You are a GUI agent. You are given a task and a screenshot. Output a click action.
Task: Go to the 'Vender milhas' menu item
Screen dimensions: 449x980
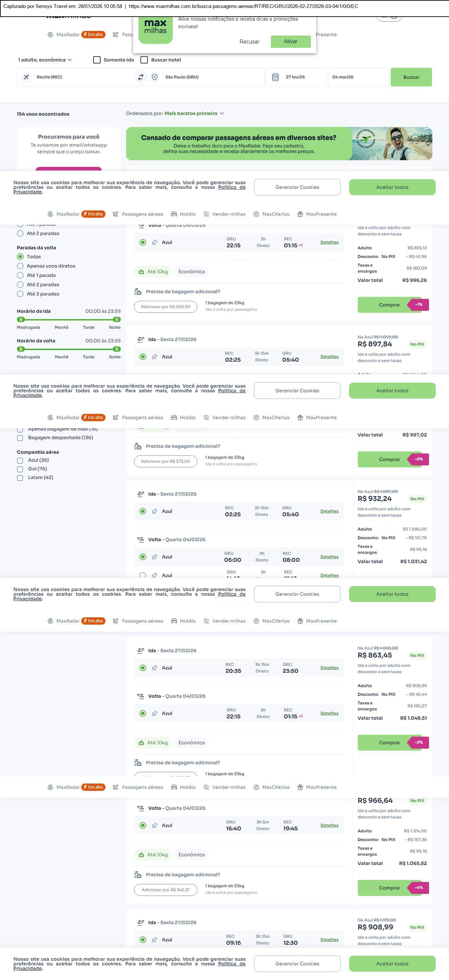[x=224, y=214]
